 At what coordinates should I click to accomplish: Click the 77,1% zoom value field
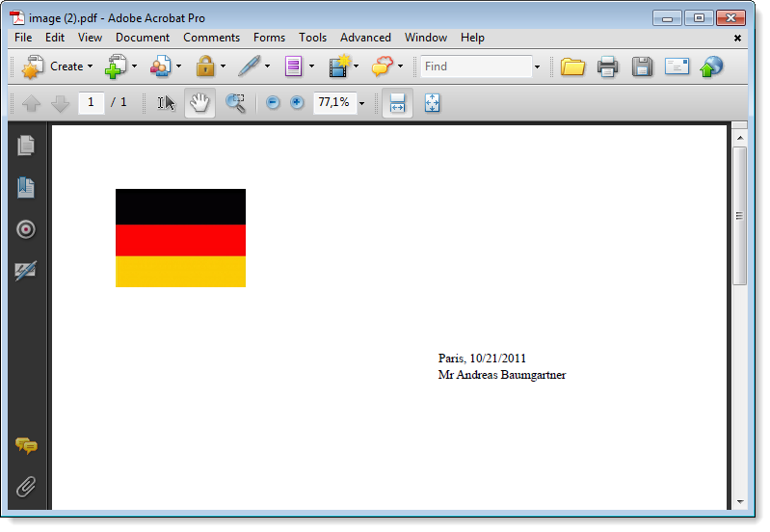tap(334, 103)
